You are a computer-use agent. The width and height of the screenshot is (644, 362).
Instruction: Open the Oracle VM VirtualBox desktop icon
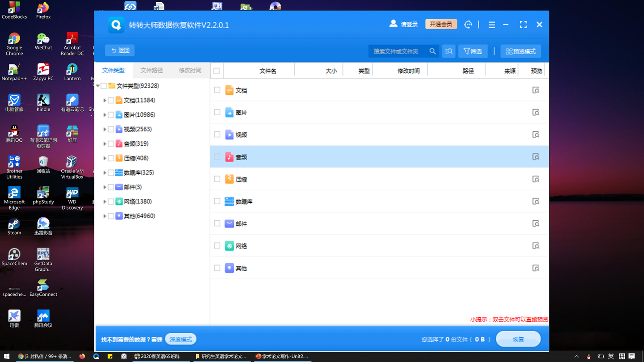pyautogui.click(x=72, y=168)
